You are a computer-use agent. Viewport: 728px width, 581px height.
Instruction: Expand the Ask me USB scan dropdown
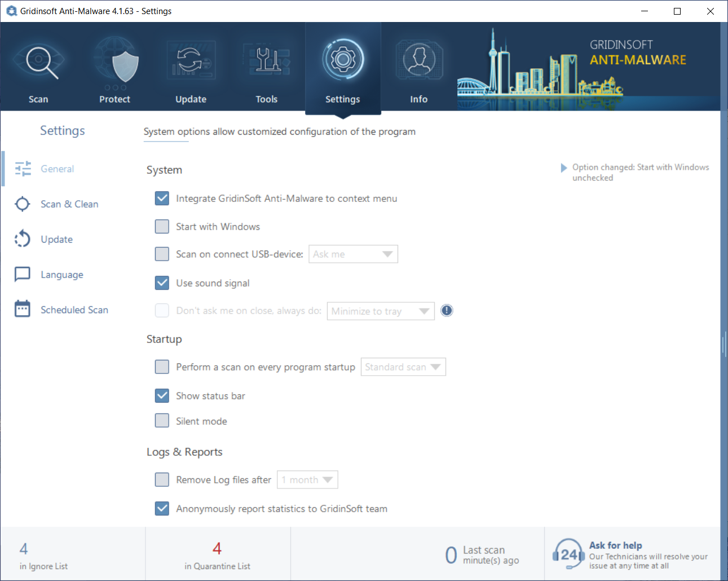point(353,254)
